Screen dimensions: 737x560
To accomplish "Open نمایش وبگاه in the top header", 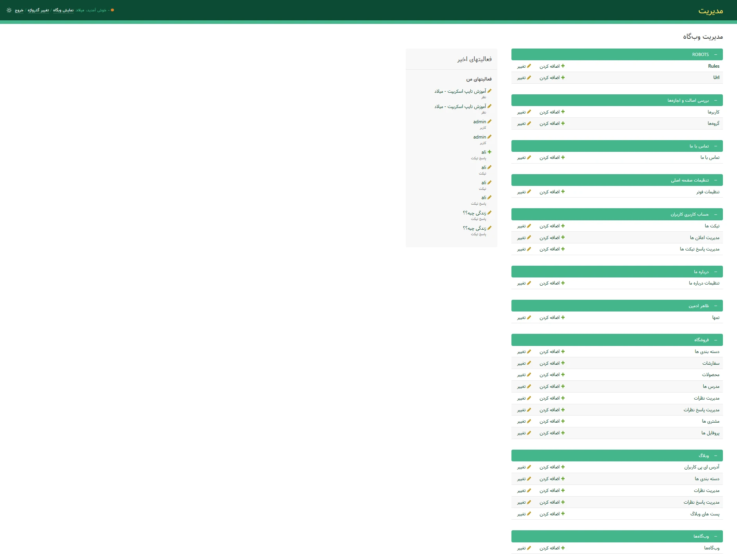I will point(63,10).
